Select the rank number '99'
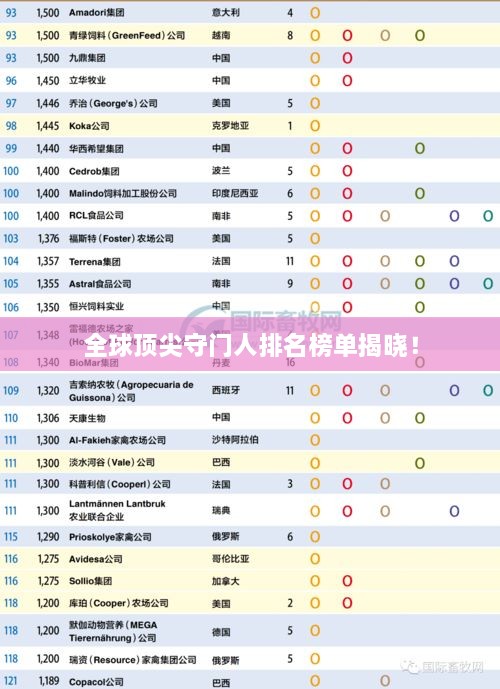Screen dimensions: 500x689 click(11, 149)
